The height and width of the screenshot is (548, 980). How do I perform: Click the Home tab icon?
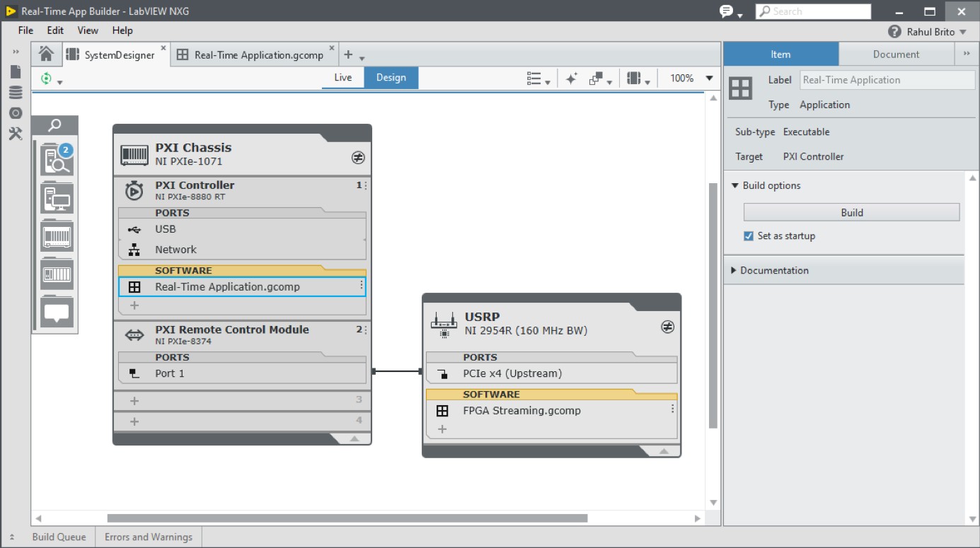pos(46,54)
